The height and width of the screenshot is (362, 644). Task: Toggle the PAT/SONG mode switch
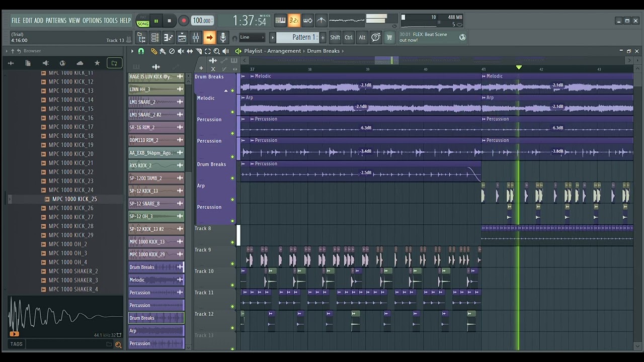143,21
